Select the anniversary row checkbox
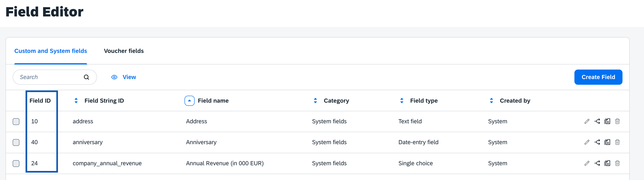The height and width of the screenshot is (180, 644). click(x=16, y=142)
